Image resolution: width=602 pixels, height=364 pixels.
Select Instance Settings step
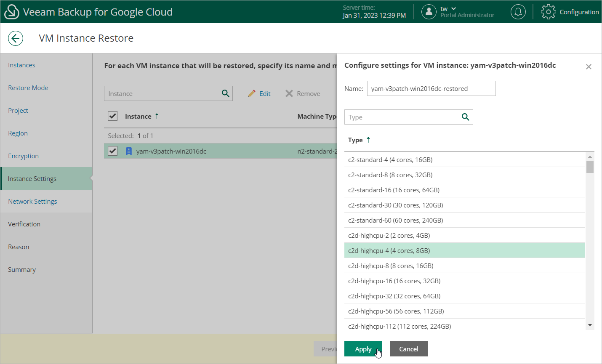(46, 178)
